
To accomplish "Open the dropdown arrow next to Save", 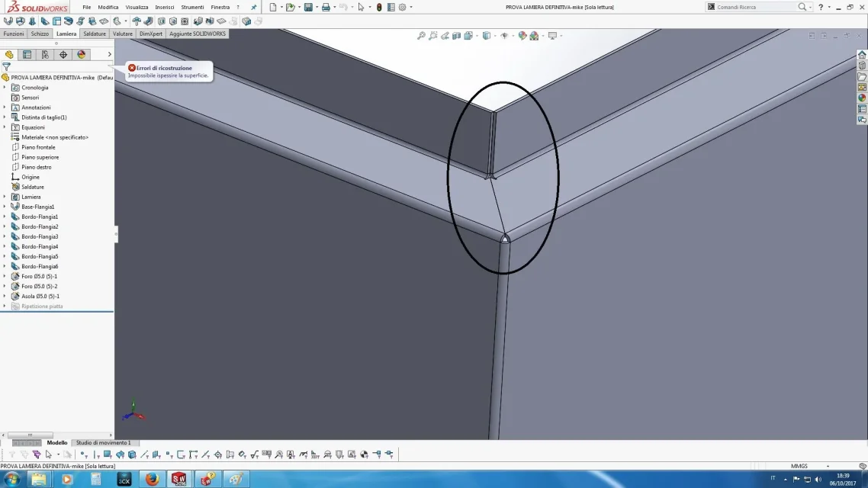I will click(x=317, y=7).
